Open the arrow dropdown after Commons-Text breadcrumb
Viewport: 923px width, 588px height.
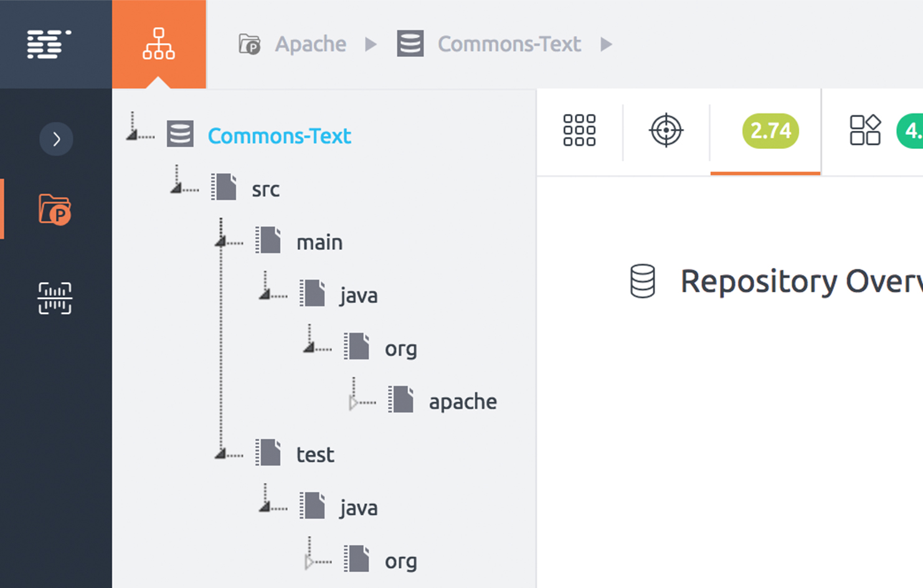pyautogui.click(x=606, y=44)
